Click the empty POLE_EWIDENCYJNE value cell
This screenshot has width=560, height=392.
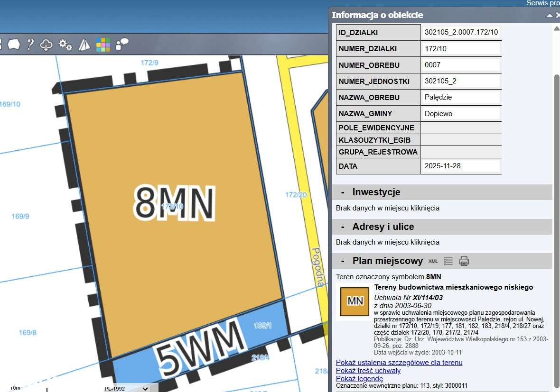pyautogui.click(x=461, y=128)
